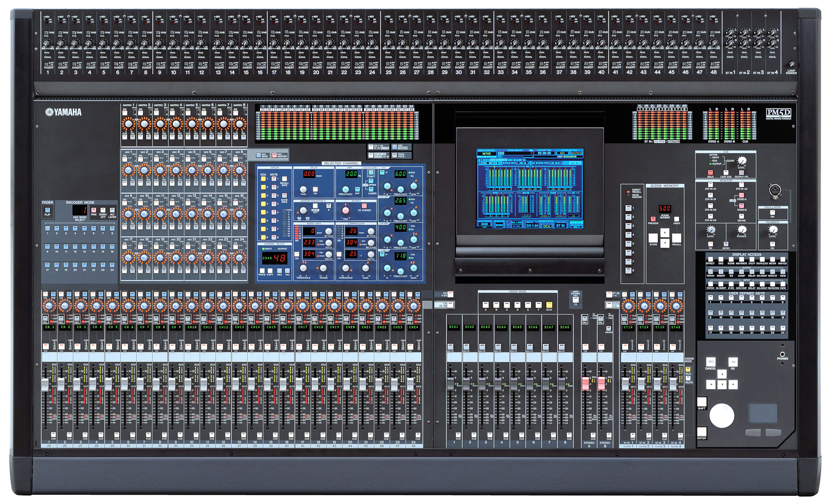Switch fader mode to DCA

click(549, 306)
